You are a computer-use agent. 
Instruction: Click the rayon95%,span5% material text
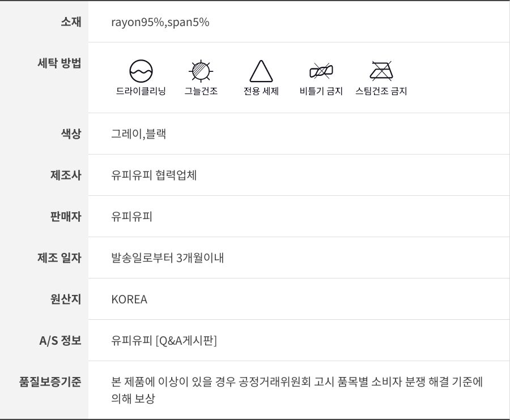click(160, 22)
